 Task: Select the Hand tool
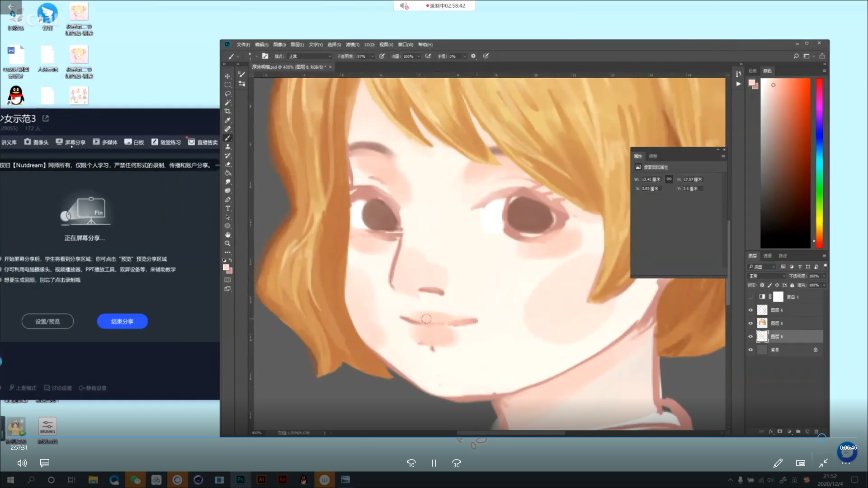pos(227,235)
